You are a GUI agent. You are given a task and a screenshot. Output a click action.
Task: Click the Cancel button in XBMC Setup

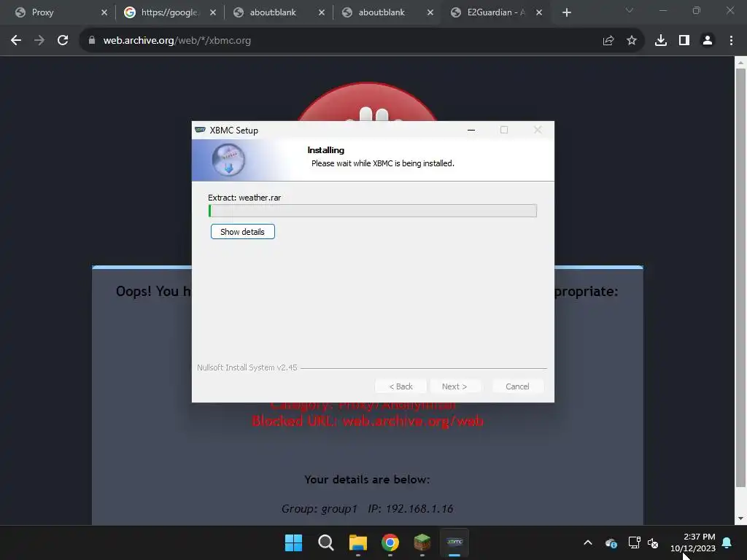click(517, 386)
